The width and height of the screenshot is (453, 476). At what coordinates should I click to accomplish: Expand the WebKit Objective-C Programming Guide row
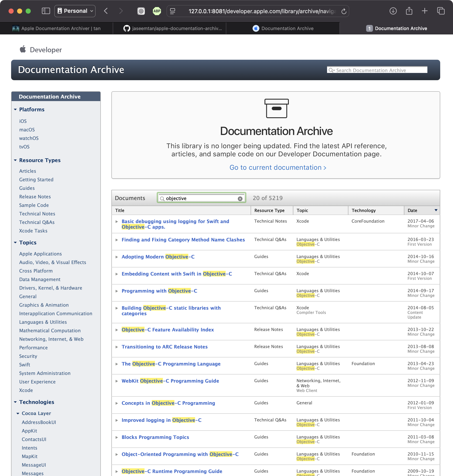pyautogui.click(x=117, y=381)
